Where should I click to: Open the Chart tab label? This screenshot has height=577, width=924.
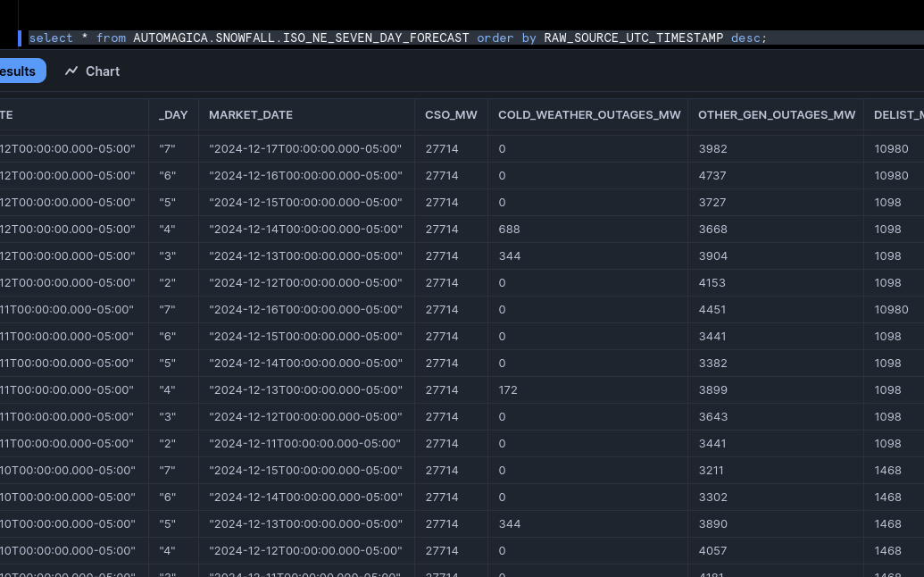[103, 71]
